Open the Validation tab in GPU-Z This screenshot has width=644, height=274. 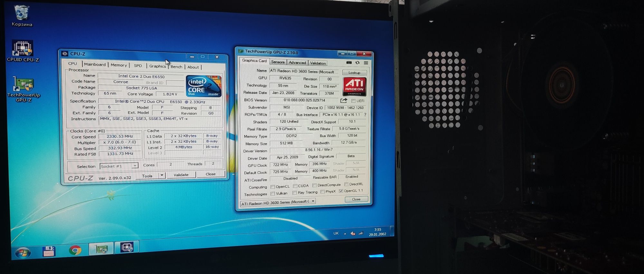coord(318,63)
